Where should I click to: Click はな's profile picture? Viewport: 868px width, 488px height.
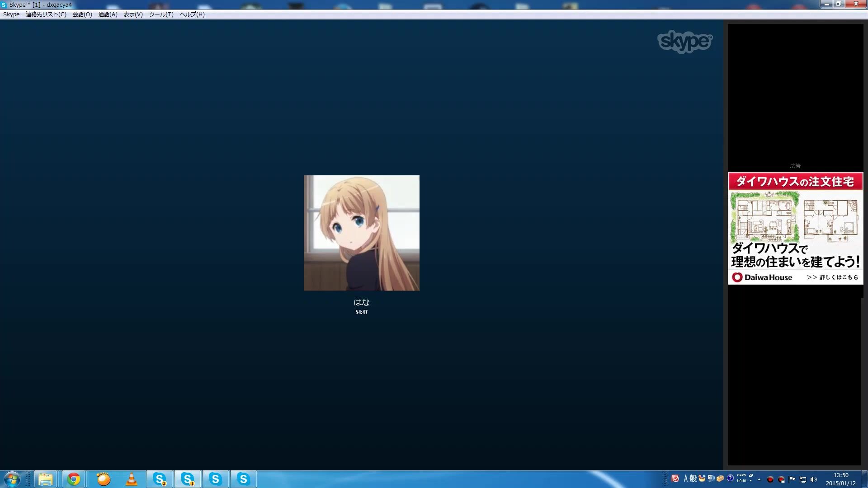[361, 233]
